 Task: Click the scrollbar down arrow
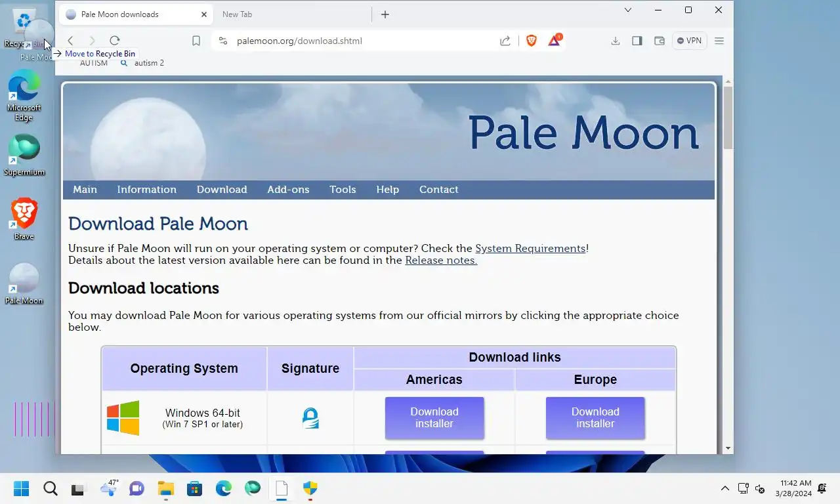(x=728, y=448)
